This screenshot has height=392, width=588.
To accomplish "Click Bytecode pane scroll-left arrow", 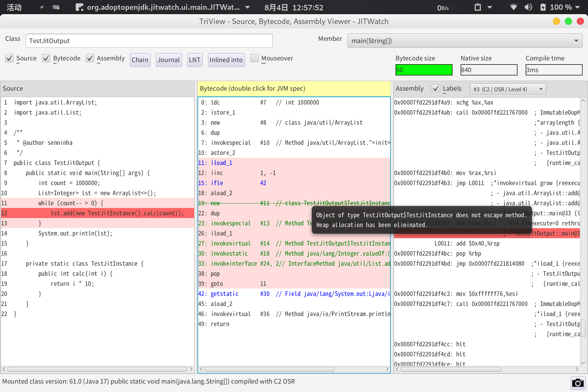I will 201,369.
